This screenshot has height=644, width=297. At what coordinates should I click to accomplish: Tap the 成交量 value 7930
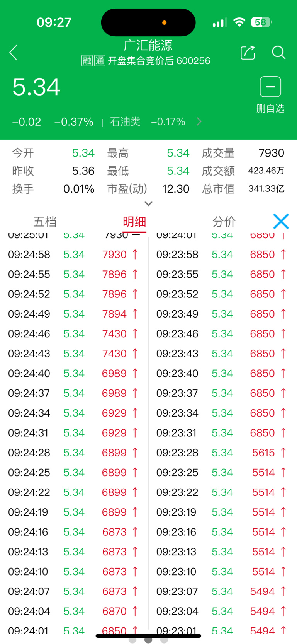tap(272, 153)
